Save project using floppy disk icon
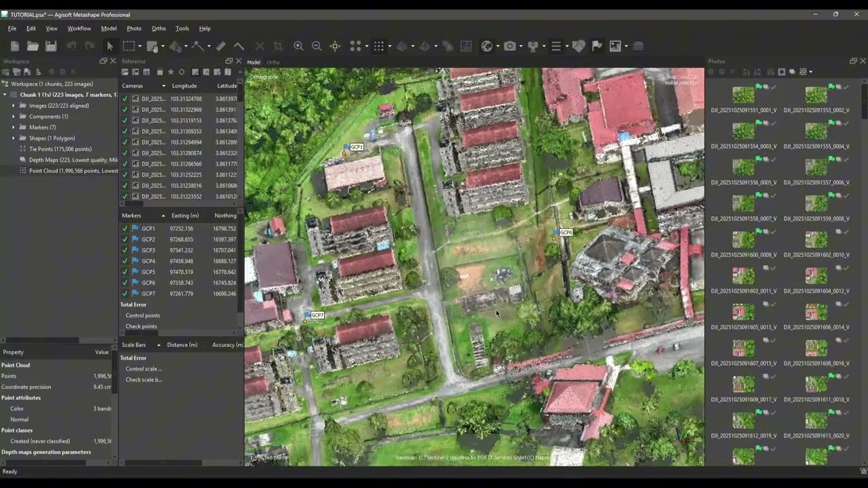This screenshot has height=488, width=868. tap(51, 46)
